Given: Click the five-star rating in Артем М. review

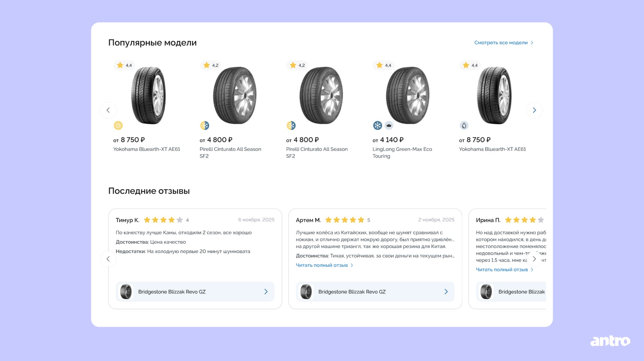Looking at the screenshot, I should (x=345, y=220).
